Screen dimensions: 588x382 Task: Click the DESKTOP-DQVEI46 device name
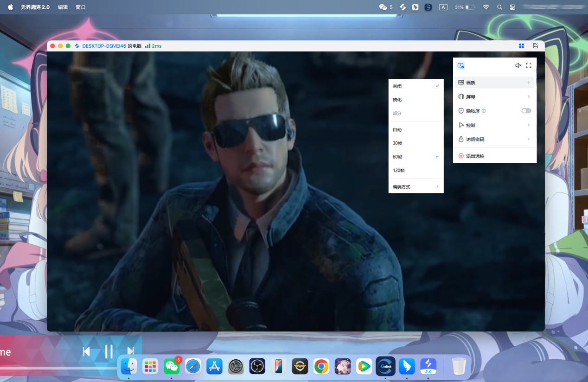click(104, 46)
